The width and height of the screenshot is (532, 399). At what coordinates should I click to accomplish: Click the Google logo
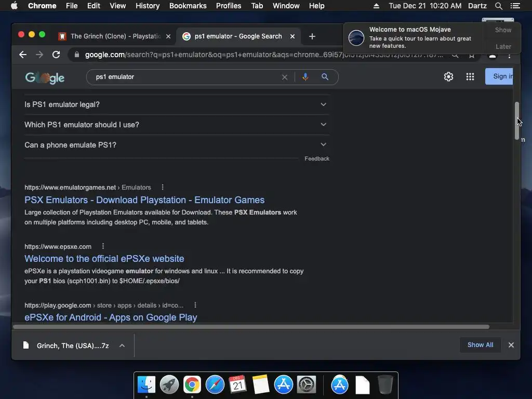coord(45,78)
